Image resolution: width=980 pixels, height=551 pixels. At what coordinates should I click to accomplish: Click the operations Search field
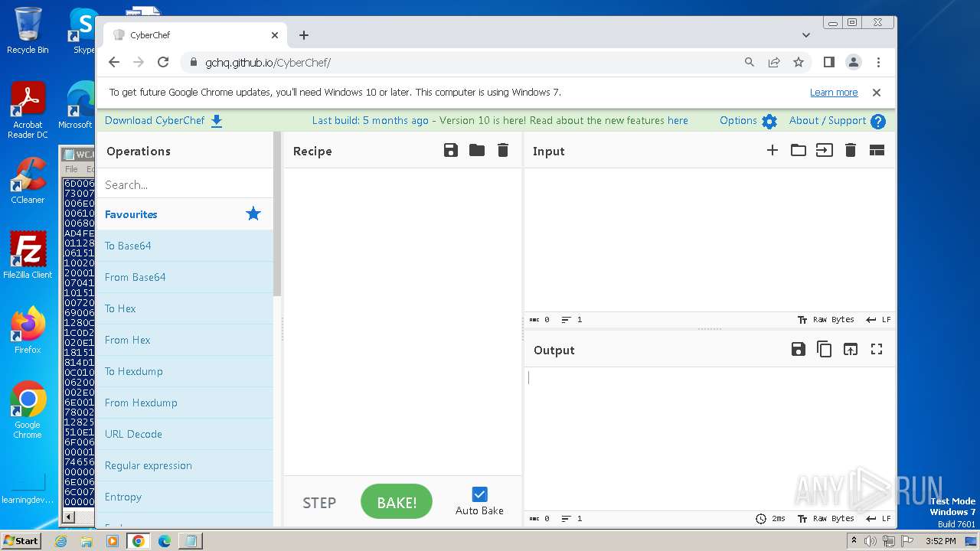pyautogui.click(x=185, y=184)
